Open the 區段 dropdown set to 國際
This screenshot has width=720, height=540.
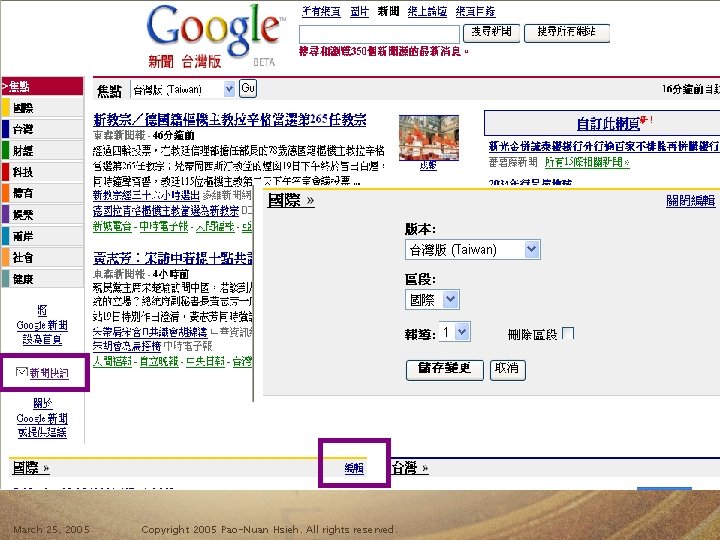pos(432,300)
